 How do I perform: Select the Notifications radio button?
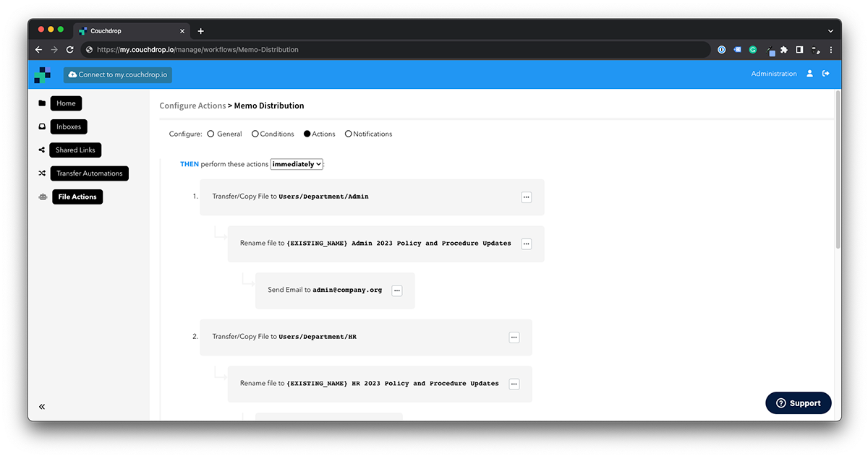(x=348, y=133)
